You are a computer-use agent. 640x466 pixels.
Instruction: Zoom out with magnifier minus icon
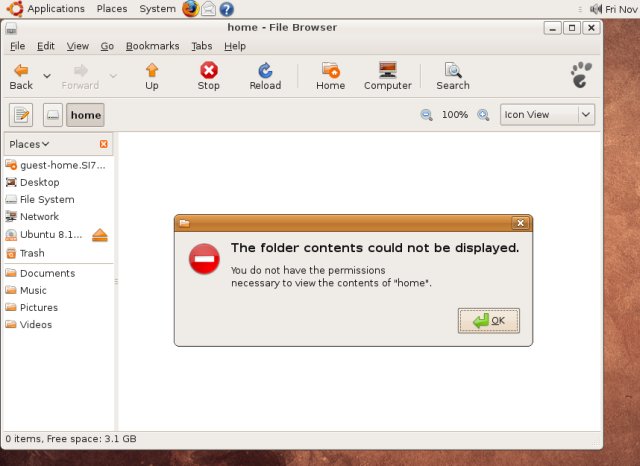427,115
